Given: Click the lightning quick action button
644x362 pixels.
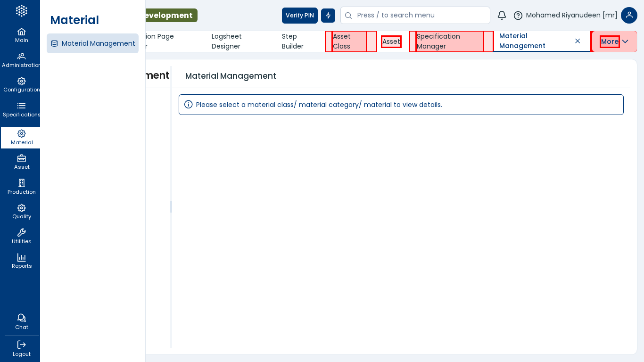Looking at the screenshot, I should (328, 16).
